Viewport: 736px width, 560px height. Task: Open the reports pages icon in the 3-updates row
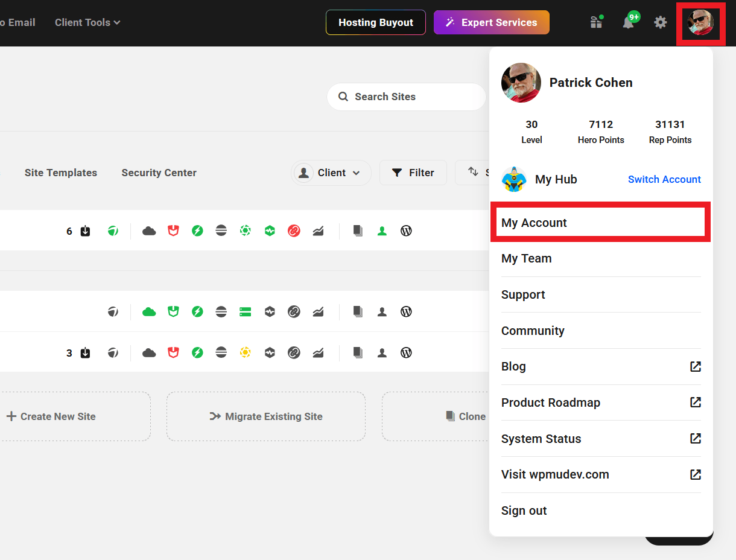coord(358,352)
